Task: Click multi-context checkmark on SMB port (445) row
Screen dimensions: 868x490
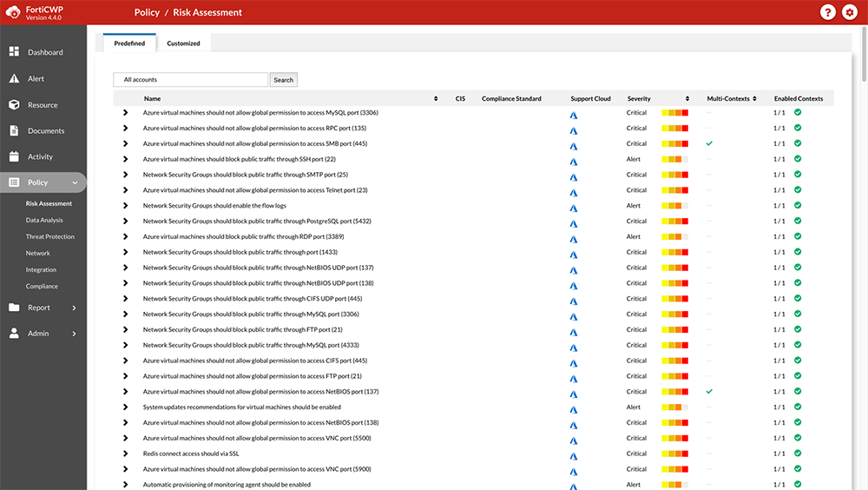Action: point(709,143)
